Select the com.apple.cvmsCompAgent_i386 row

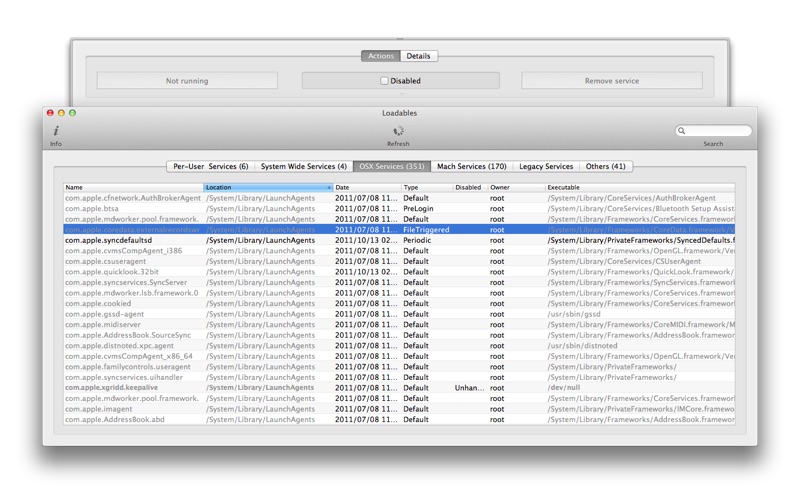tap(399, 251)
